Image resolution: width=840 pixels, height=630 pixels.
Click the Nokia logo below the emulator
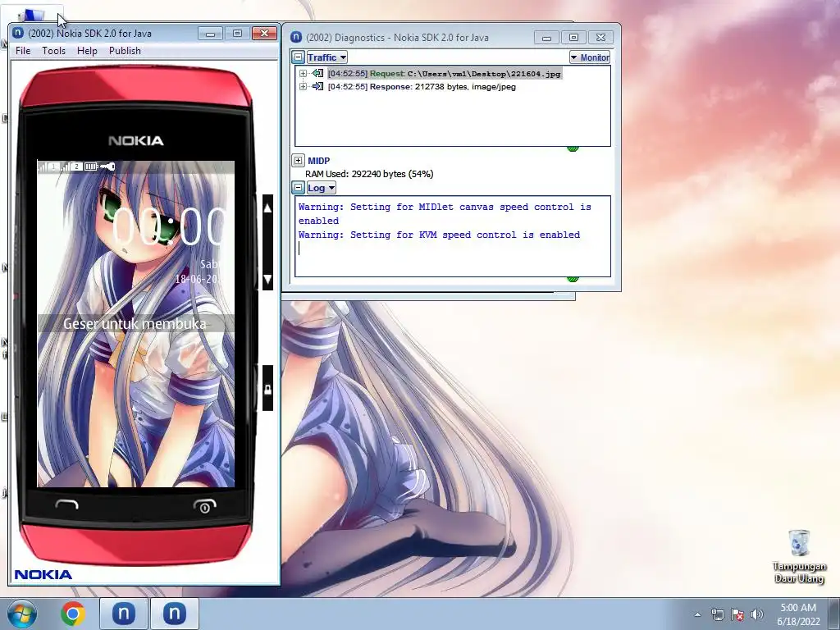43,575
